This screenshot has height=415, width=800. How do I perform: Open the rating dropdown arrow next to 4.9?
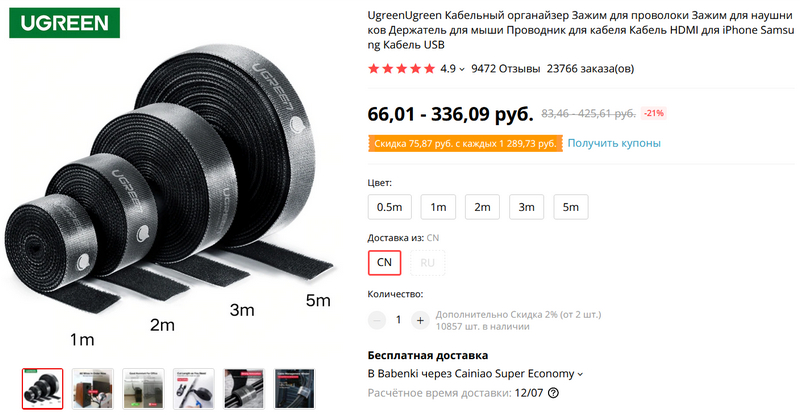462,69
